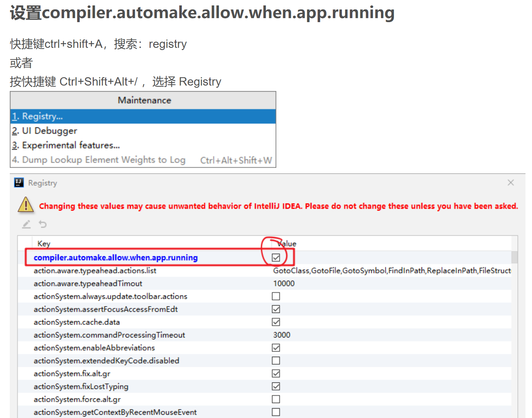This screenshot has height=418, width=532.
Task: Open Experimental features... menu entry
Action: click(x=143, y=145)
